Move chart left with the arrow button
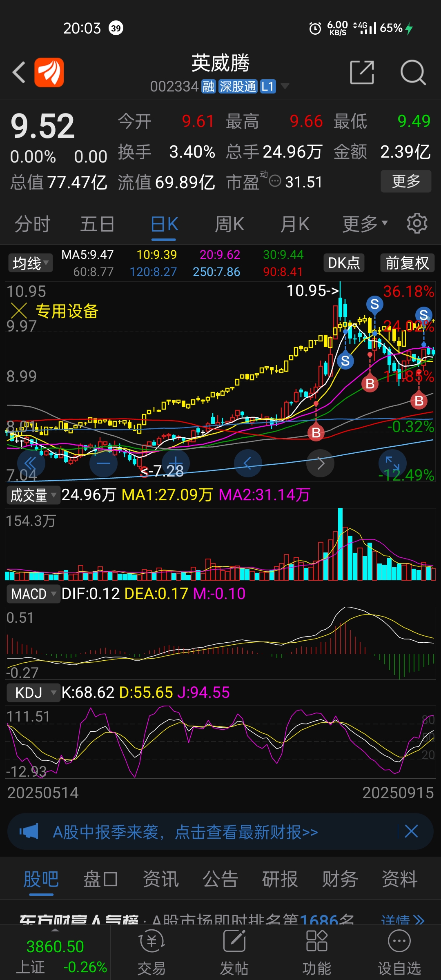The image size is (441, 980). click(248, 463)
